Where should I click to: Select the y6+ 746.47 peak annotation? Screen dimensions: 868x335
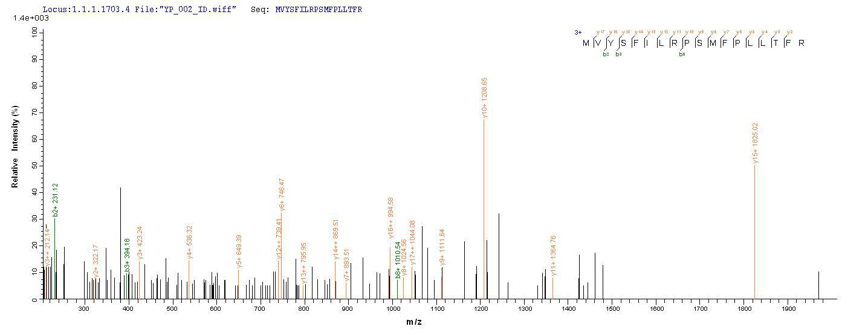282,194
